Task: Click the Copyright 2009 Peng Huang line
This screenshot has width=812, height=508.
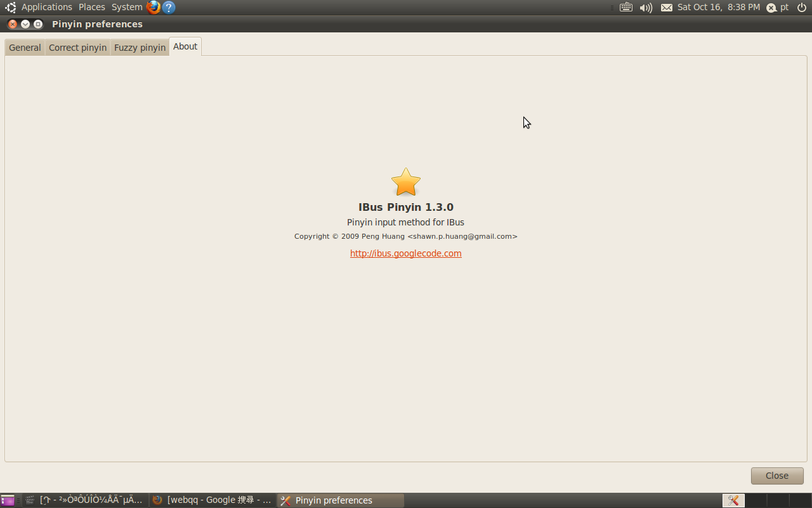Action: (406, 236)
